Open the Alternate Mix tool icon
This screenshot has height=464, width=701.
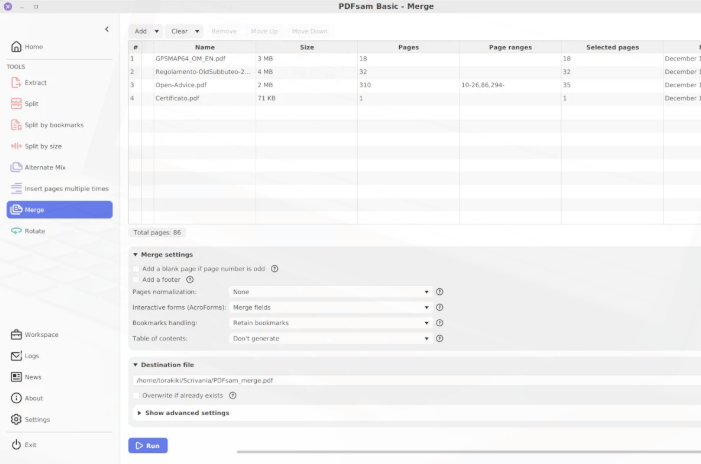(x=16, y=167)
